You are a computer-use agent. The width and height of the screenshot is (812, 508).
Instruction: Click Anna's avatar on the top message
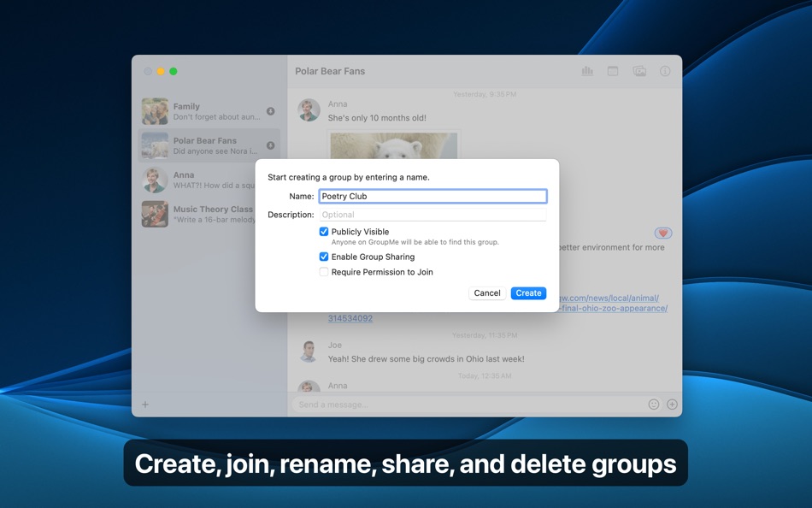(309, 109)
